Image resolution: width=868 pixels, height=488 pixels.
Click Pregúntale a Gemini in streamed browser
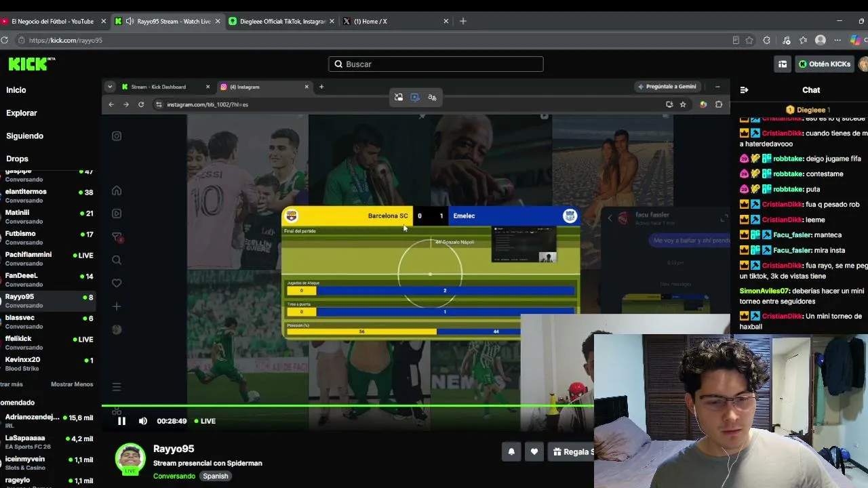[x=667, y=87]
